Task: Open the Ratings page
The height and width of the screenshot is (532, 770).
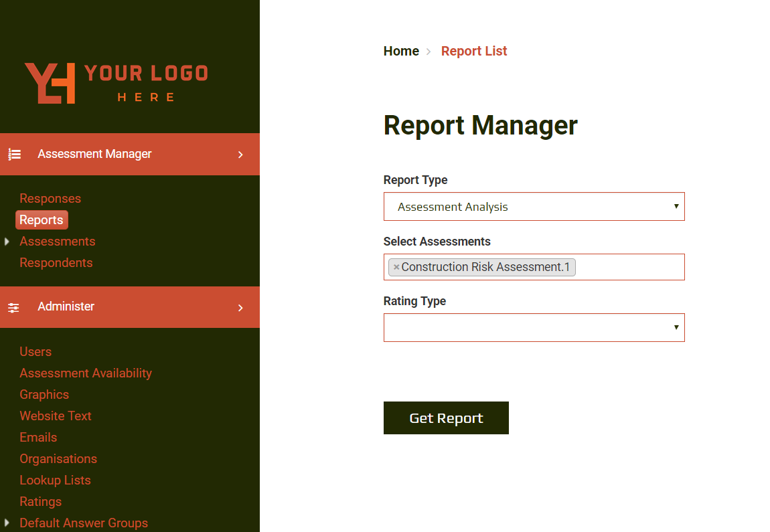Action: [40, 501]
